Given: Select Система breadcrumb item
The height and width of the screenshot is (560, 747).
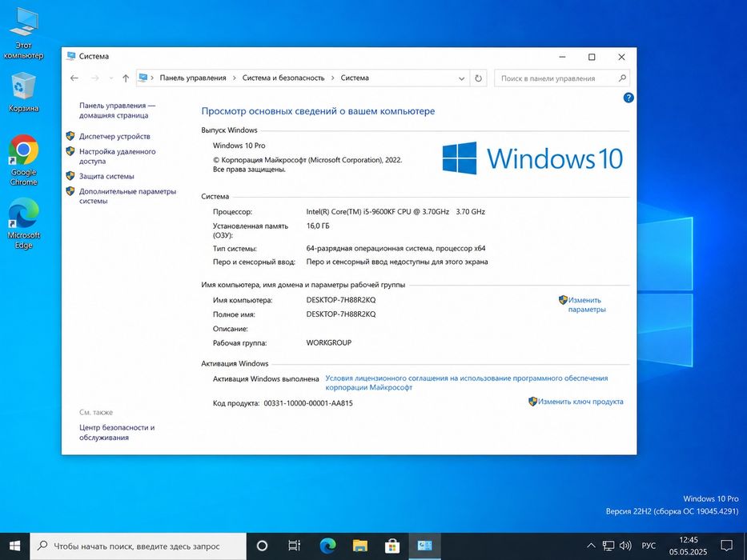Looking at the screenshot, I should point(355,78).
